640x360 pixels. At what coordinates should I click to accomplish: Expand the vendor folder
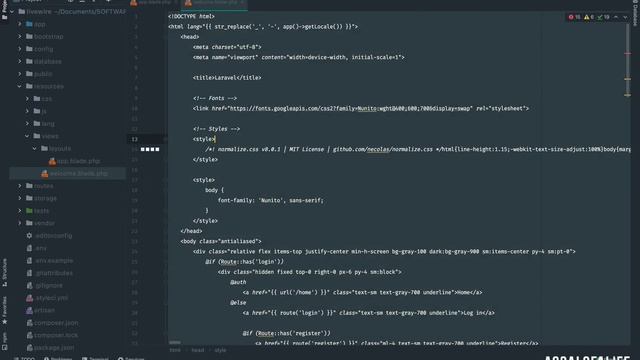point(20,223)
